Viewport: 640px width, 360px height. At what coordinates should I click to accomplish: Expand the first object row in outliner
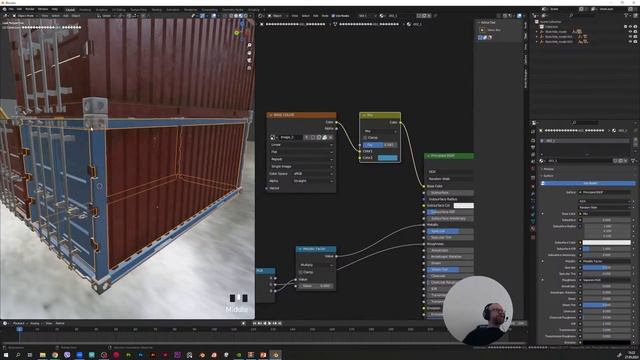(x=538, y=31)
